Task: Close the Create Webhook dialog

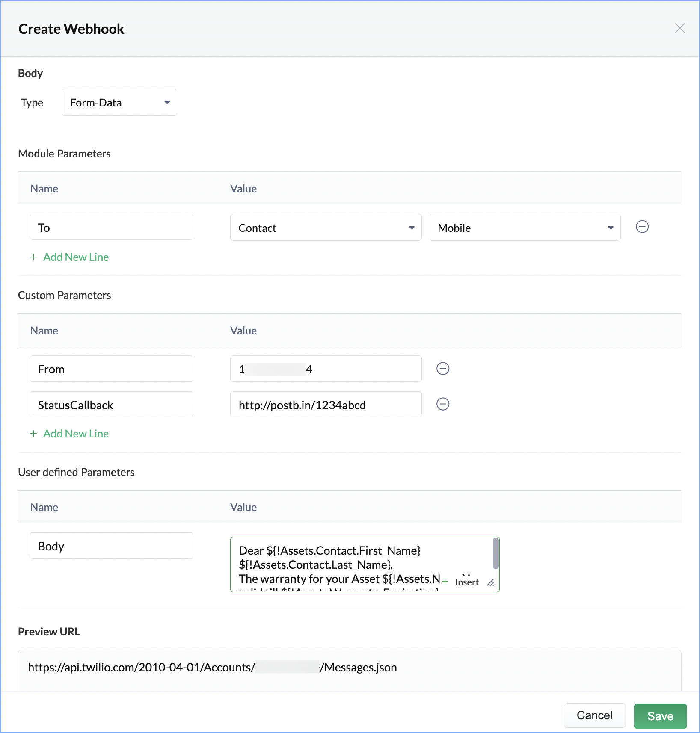Action: coord(679,28)
